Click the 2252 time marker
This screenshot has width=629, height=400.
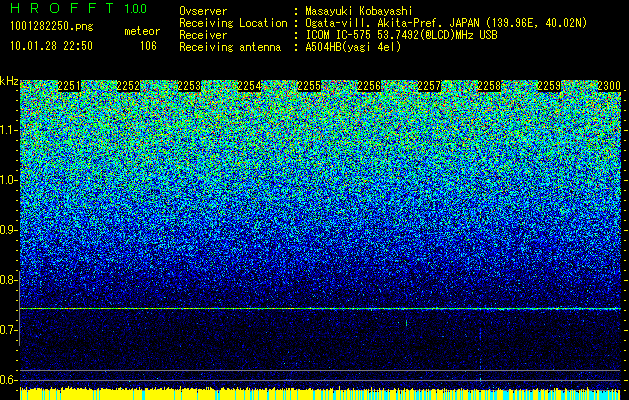[128, 86]
